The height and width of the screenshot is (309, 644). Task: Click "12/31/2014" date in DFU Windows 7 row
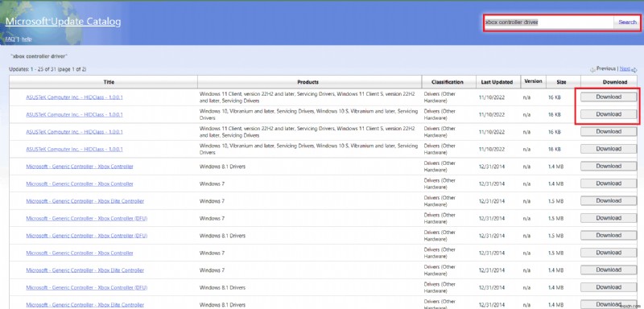point(492,218)
